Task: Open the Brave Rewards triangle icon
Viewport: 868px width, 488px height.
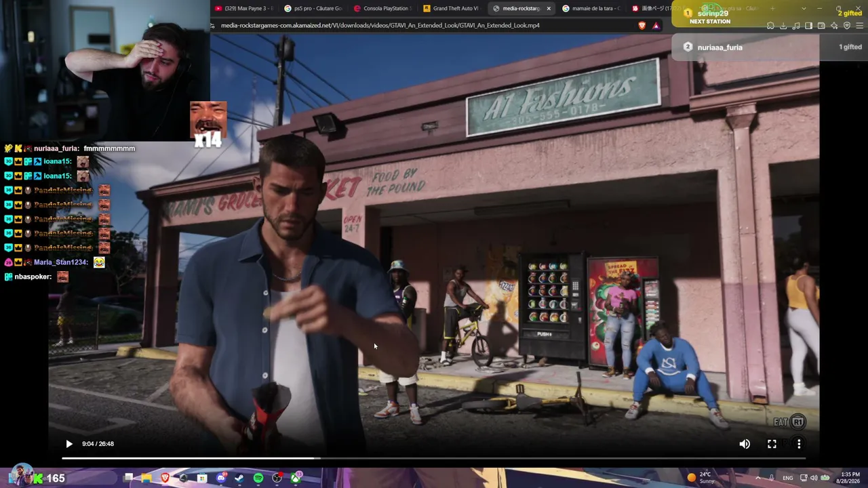Action: point(656,25)
